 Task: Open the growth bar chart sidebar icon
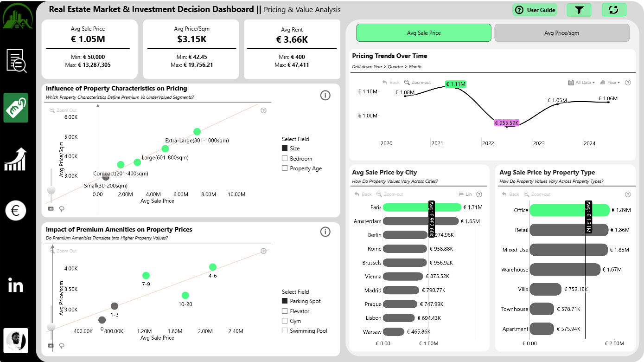pyautogui.click(x=15, y=159)
